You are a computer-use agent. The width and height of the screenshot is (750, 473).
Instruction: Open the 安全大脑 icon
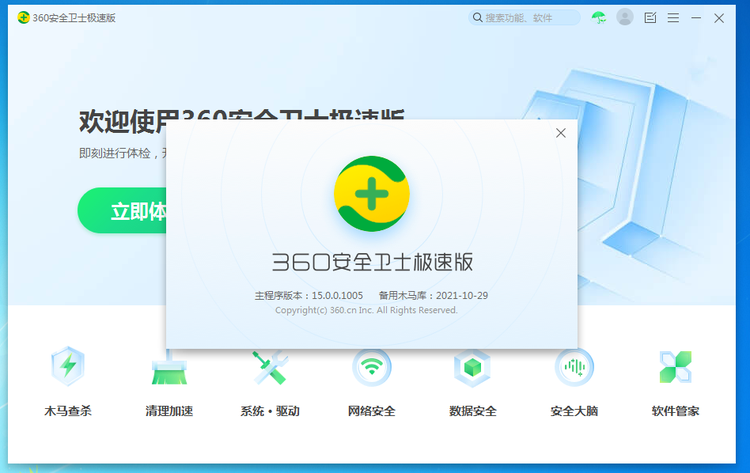tap(574, 367)
